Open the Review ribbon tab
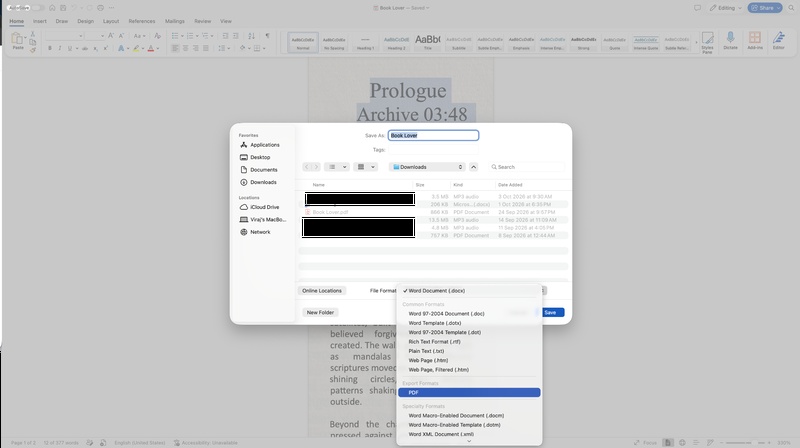 (203, 21)
